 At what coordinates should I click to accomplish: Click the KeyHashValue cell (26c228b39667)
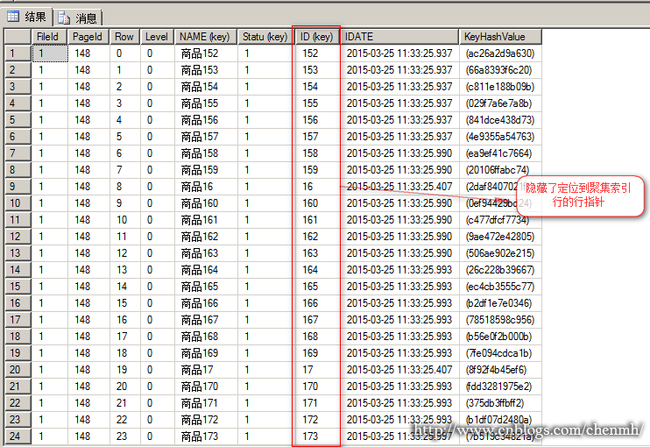500,270
